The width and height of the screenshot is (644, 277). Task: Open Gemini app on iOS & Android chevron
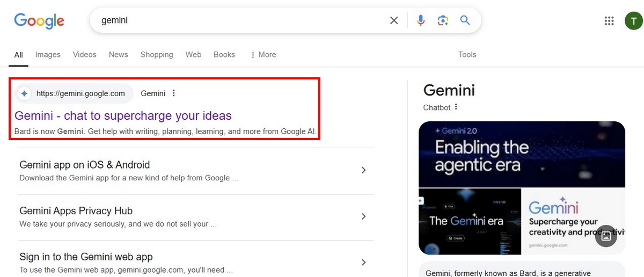click(x=363, y=170)
